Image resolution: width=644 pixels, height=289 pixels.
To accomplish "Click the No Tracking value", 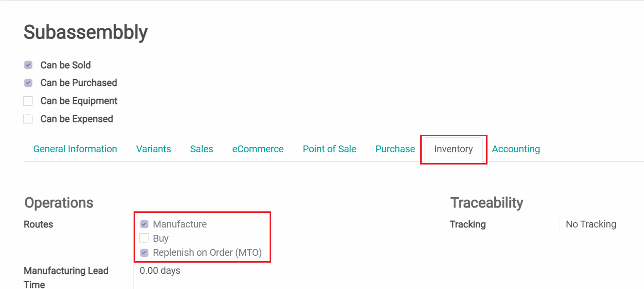I will [591, 225].
